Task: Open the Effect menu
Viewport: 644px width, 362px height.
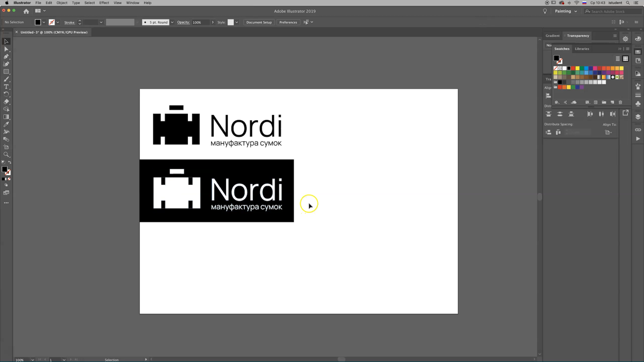Action: pyautogui.click(x=104, y=3)
